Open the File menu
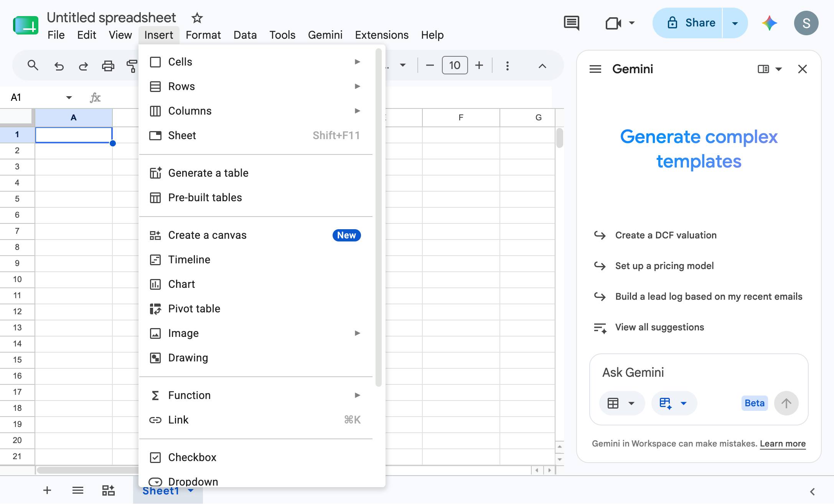The image size is (834, 504). pos(56,35)
